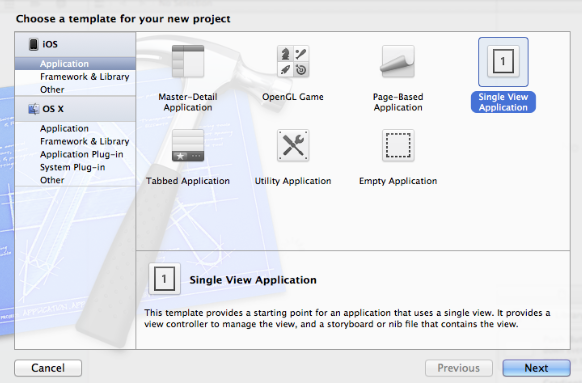Screen dimensions: 582x383
Task: Pick the Empty Application template icon
Action: tap(398, 145)
